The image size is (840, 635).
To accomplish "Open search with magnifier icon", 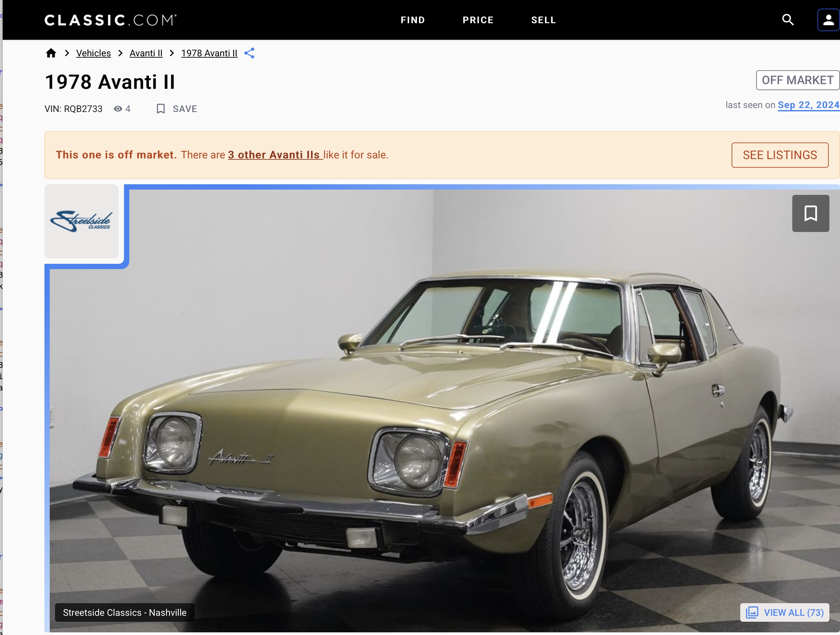I will point(788,20).
